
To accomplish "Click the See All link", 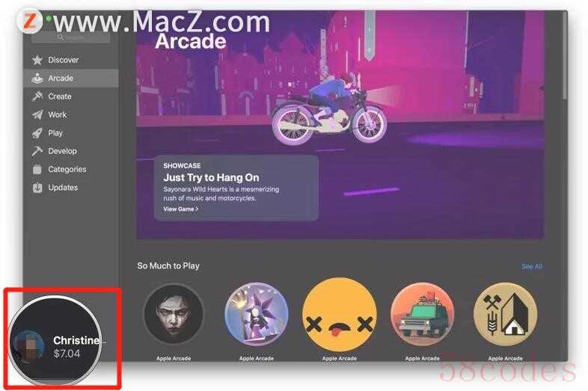I will tap(532, 266).
